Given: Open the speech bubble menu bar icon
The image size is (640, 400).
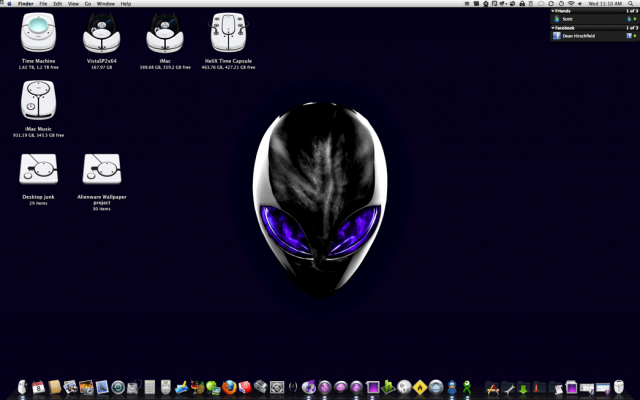Looking at the screenshot, I should (541, 4).
